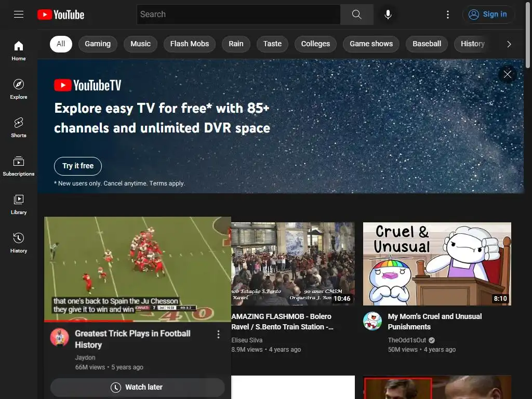Open the hamburger guide menu

19,14
